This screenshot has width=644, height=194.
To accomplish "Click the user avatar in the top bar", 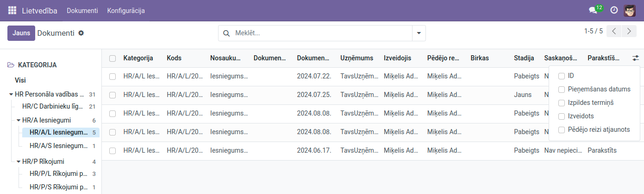I will 629,10.
